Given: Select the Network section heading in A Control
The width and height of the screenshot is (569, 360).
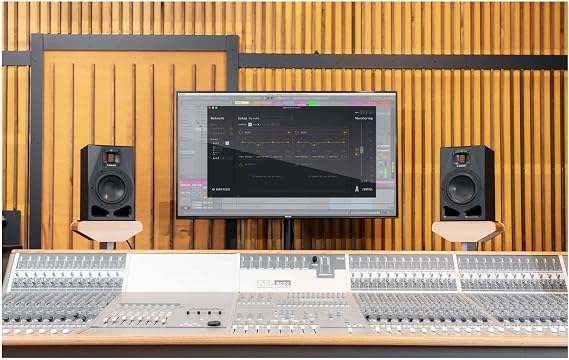Looking at the screenshot, I should [x=217, y=118].
